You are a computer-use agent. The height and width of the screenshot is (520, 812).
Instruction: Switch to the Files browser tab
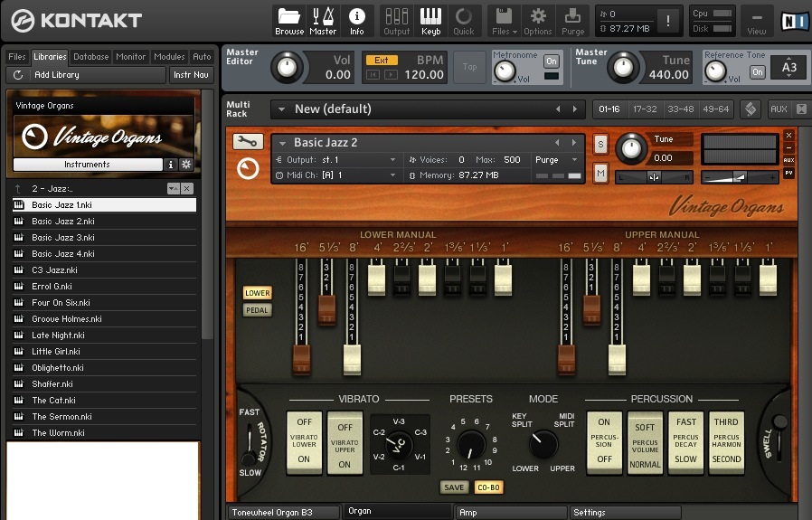(x=16, y=57)
